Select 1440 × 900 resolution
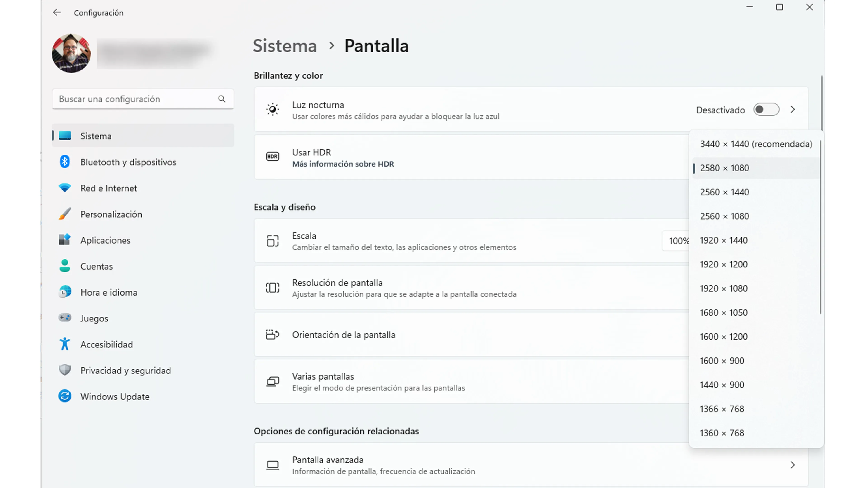This screenshot has width=868, height=488. pos(756,385)
